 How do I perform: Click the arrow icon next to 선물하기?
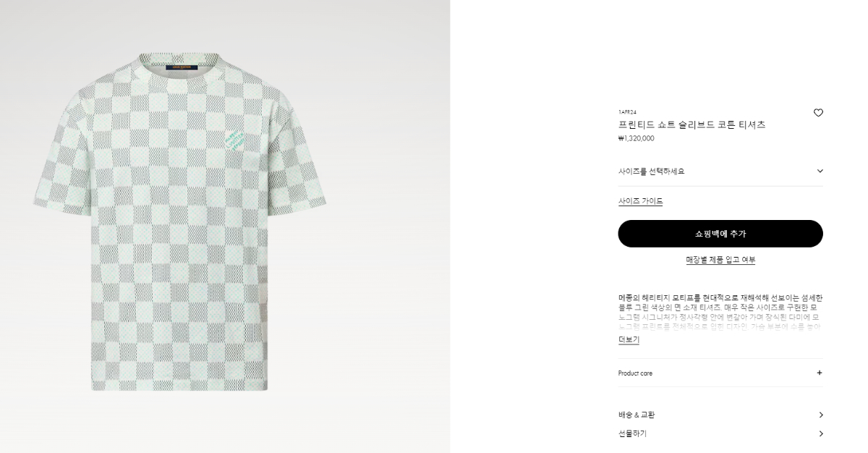820,433
